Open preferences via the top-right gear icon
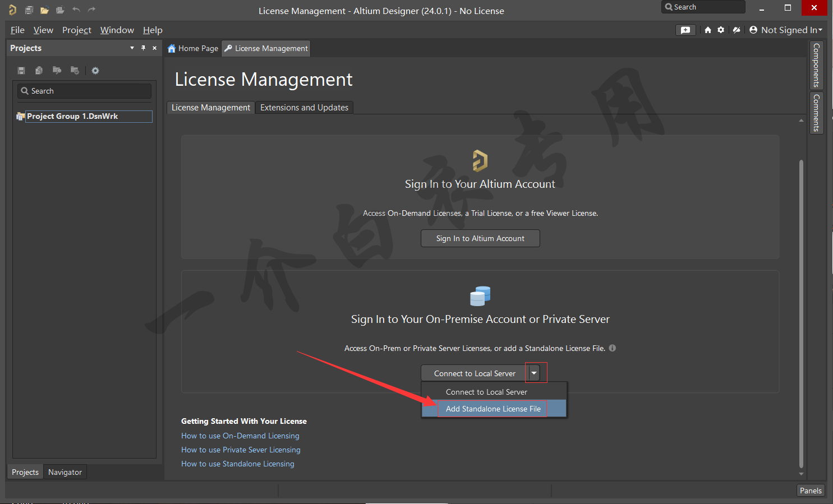This screenshot has height=504, width=833. pyautogui.click(x=721, y=30)
